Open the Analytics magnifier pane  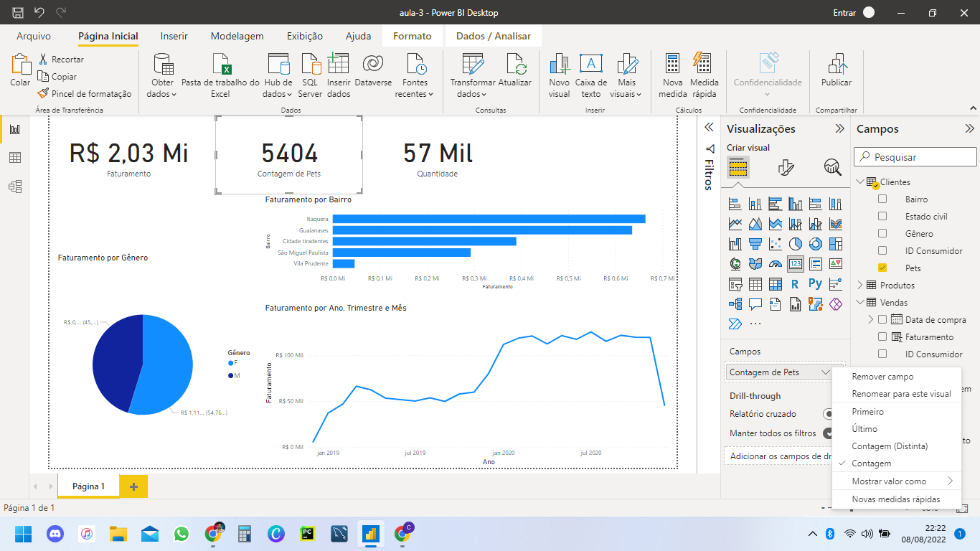tap(832, 167)
